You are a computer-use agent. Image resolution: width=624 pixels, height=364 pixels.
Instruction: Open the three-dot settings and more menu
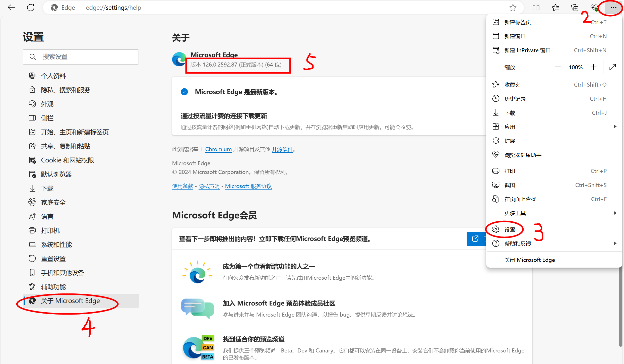pos(613,8)
